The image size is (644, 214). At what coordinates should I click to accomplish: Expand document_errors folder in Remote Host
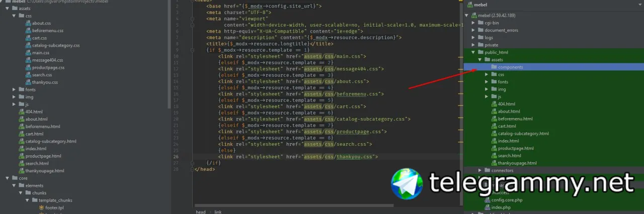(x=473, y=30)
